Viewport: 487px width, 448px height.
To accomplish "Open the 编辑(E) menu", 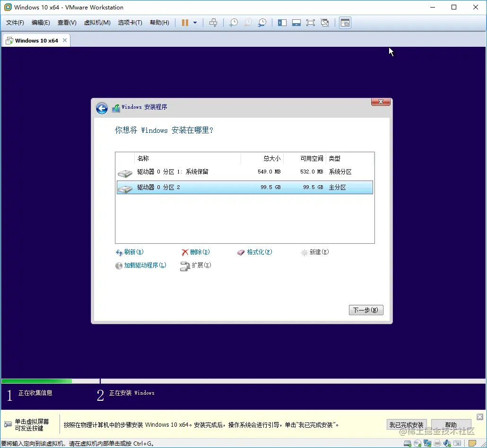I will pyautogui.click(x=41, y=23).
